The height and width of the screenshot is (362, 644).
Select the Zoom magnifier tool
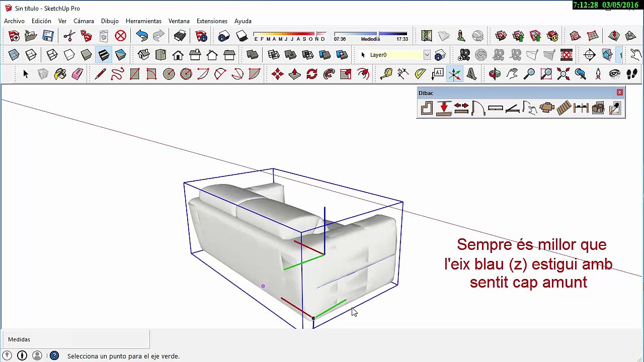529,74
